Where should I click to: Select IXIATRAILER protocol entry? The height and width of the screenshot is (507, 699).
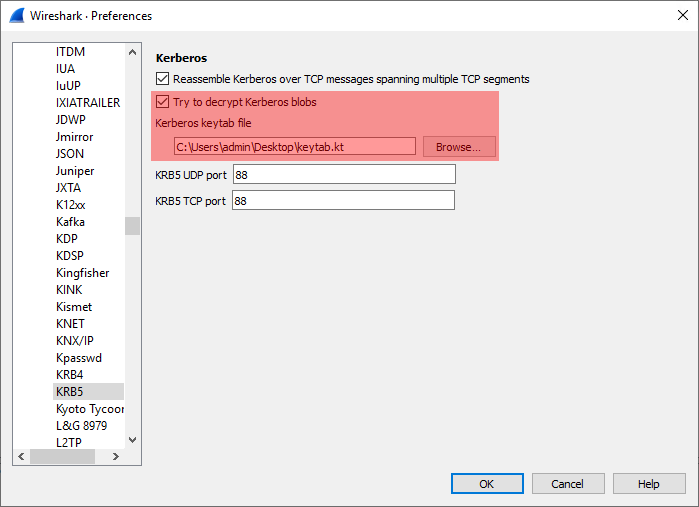pos(88,103)
